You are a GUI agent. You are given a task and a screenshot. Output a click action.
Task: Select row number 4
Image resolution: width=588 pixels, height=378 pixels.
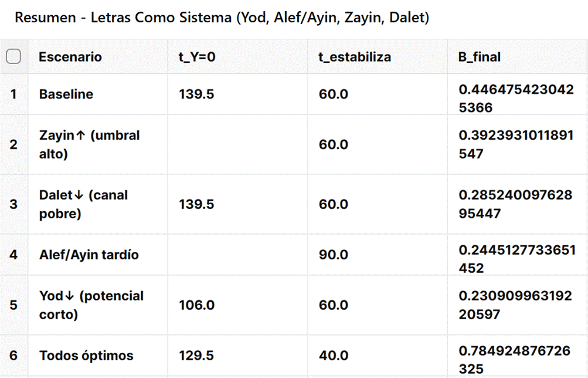click(x=13, y=255)
